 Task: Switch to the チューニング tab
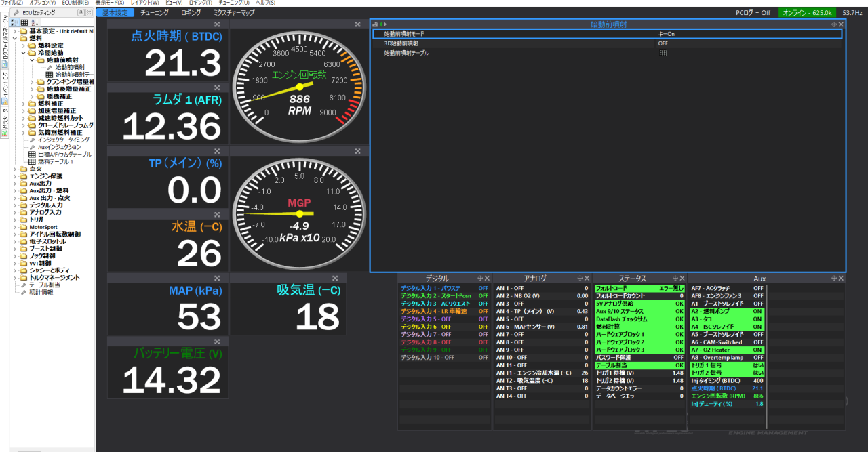coord(154,12)
